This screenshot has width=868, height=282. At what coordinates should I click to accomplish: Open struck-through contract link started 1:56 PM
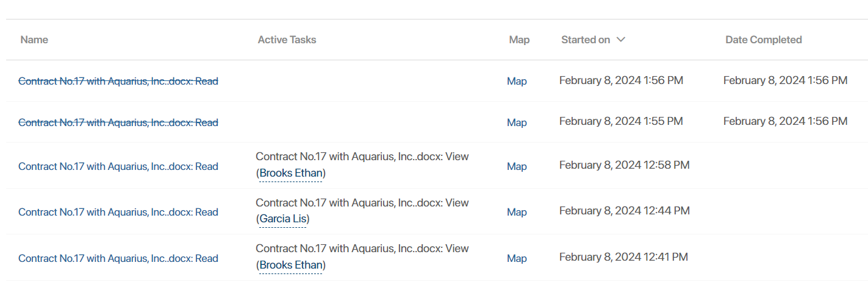pyautogui.click(x=118, y=81)
